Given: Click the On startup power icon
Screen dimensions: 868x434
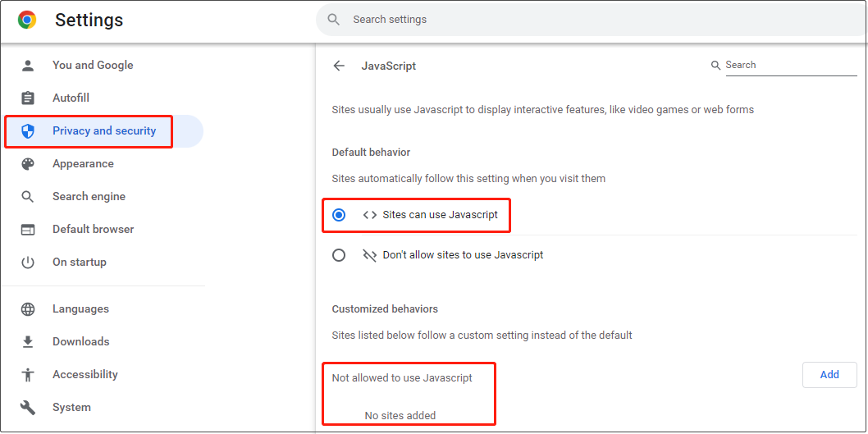Looking at the screenshot, I should tap(28, 262).
